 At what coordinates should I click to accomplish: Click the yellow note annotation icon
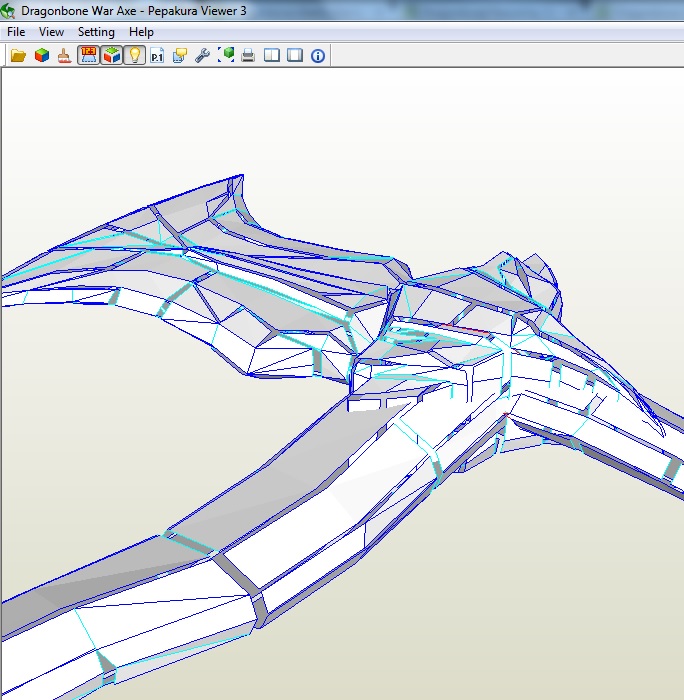pyautogui.click(x=180, y=56)
